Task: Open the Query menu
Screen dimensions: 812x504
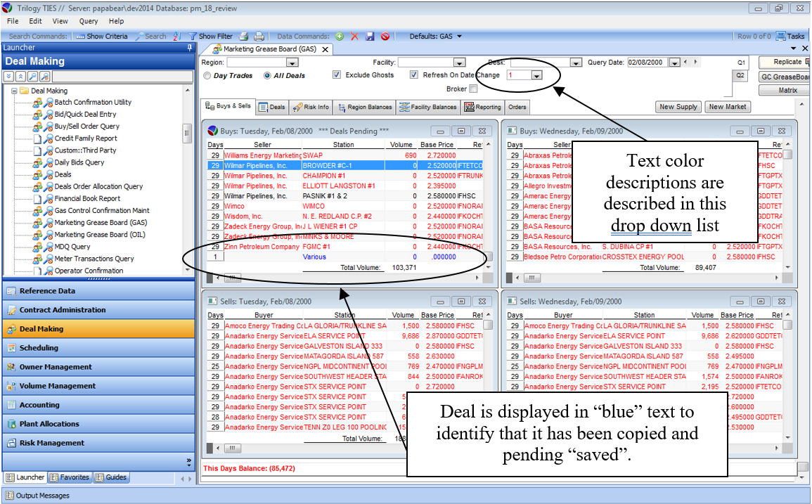Action: click(x=89, y=21)
